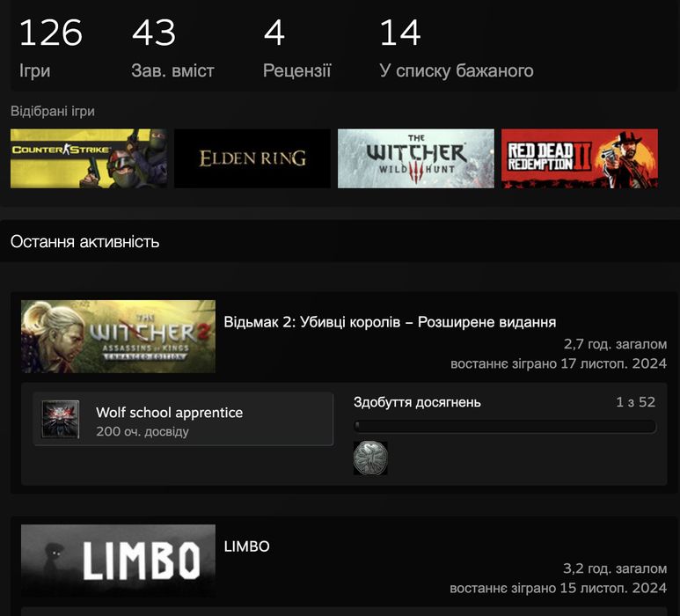Screen dimensions: 680x616
Task: Open the Elden Ring featured game banner
Action: tap(252, 158)
